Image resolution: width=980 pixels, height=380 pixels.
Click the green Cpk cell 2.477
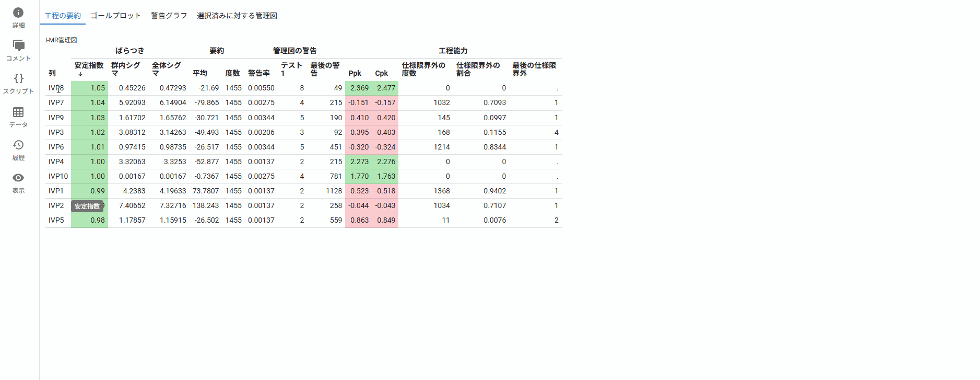[x=385, y=88]
